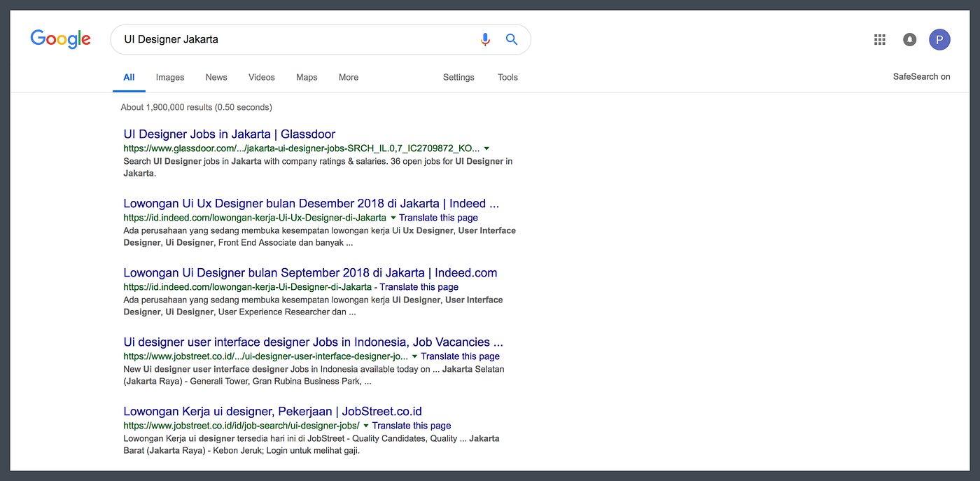
Task: Expand JobStreet job-search URL dropdown arrow
Action: tap(365, 426)
